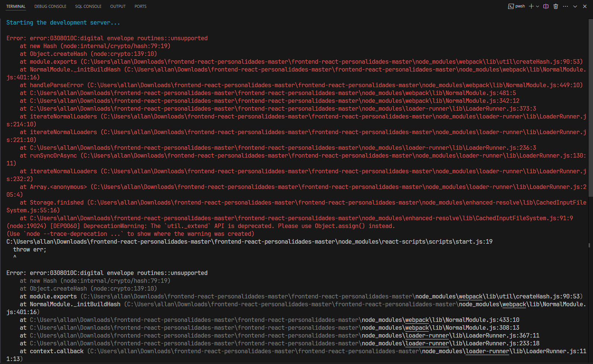Hide the panel using the chevron down

pos(575,6)
